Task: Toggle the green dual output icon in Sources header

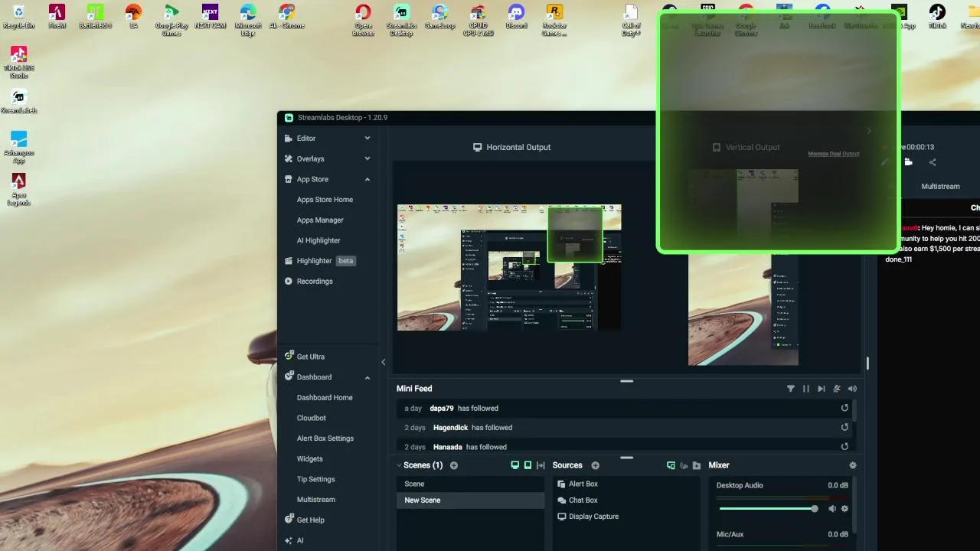Action: pos(671,465)
